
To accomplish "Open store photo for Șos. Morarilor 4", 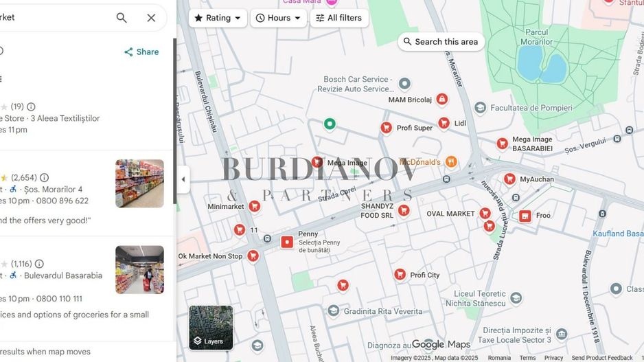I will tap(139, 183).
